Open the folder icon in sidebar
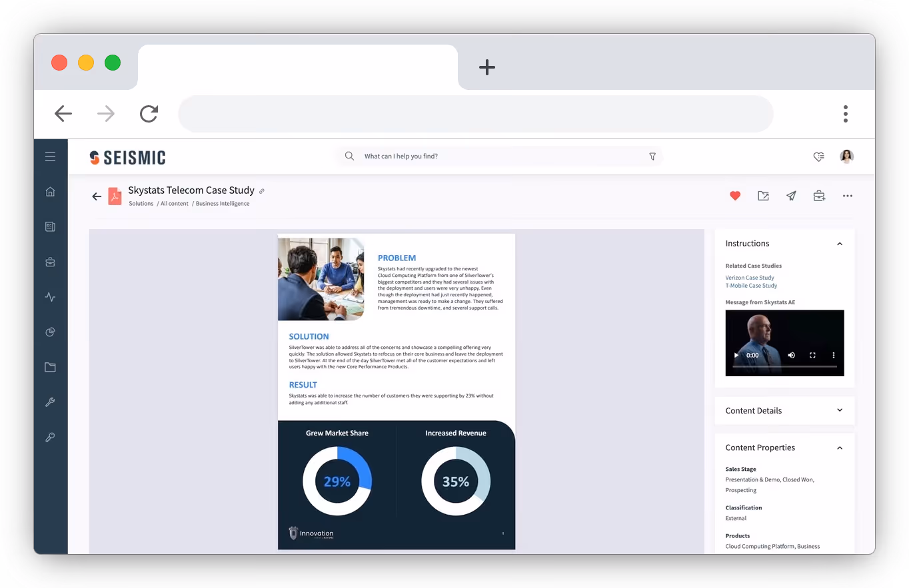The image size is (909, 588). (x=50, y=367)
